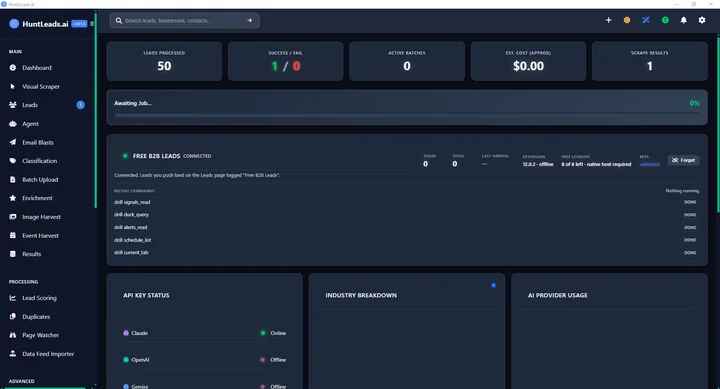Click the Dashboard icon in the sidebar
This screenshot has width=720, height=389.
[12, 68]
